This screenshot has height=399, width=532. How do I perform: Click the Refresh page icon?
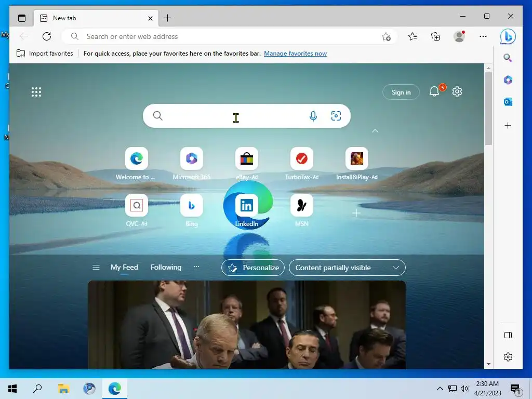point(47,36)
